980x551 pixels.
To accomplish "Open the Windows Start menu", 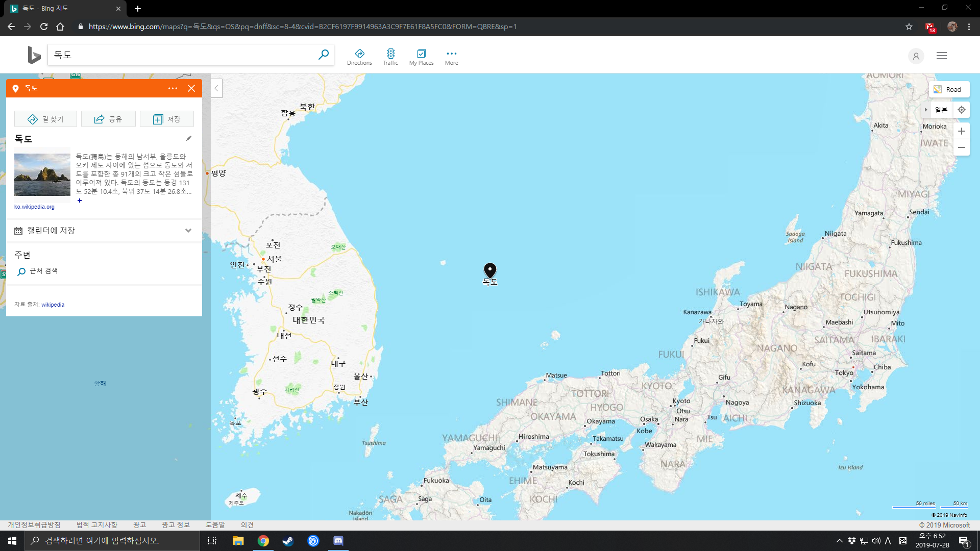I will [12, 541].
